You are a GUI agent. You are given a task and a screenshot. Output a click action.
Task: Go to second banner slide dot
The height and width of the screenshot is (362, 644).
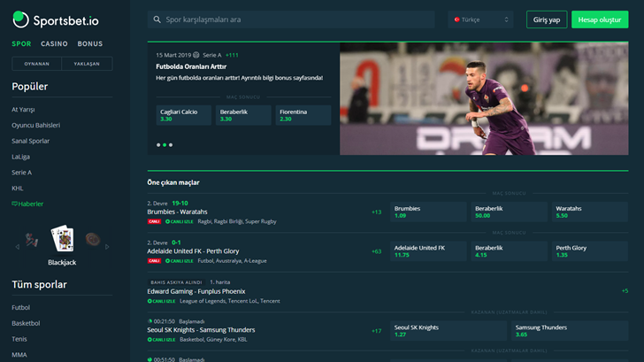pos(165,144)
